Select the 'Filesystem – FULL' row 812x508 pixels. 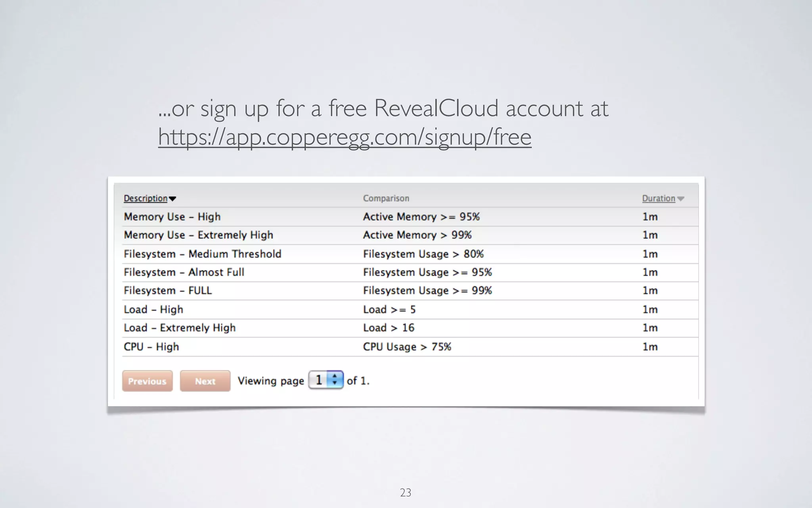(410, 291)
